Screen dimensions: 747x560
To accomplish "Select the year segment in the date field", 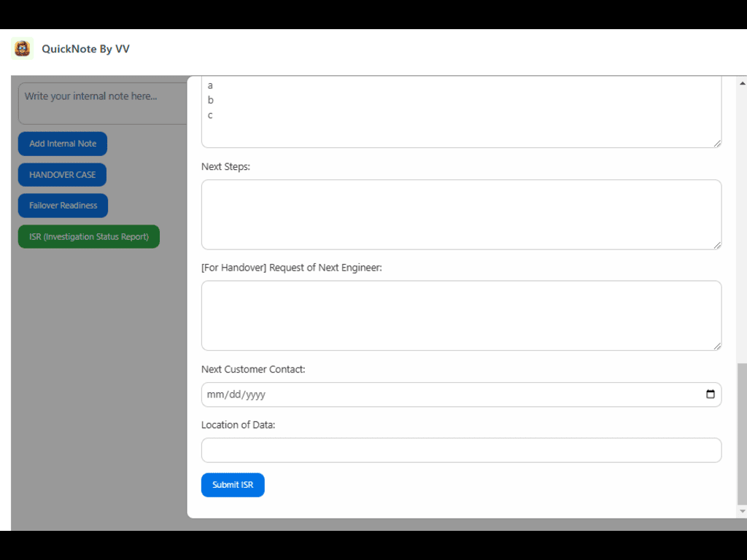I will 255,394.
